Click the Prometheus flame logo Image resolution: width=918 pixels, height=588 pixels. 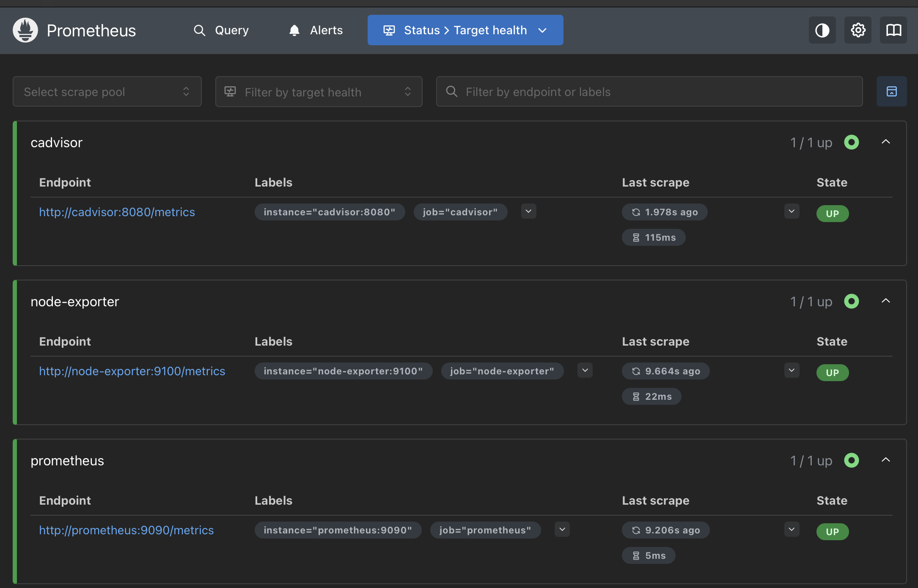tap(25, 30)
